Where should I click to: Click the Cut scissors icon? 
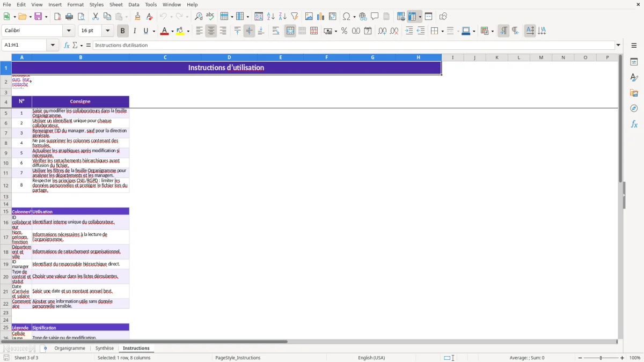[x=96, y=17]
